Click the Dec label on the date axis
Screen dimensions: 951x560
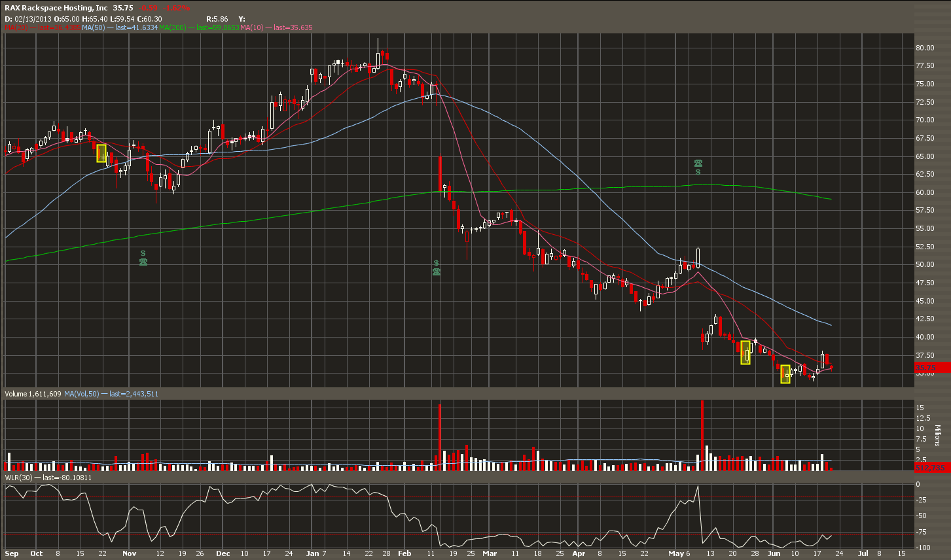pyautogui.click(x=223, y=553)
